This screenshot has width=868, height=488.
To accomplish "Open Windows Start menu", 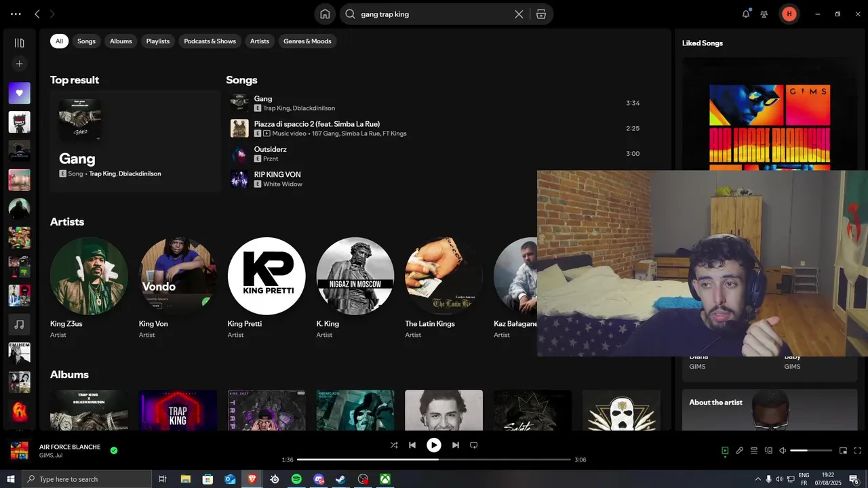I will pos(10,479).
